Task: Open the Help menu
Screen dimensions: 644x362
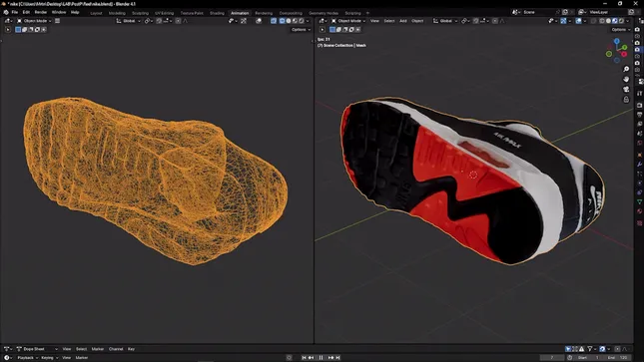Action: pos(75,12)
